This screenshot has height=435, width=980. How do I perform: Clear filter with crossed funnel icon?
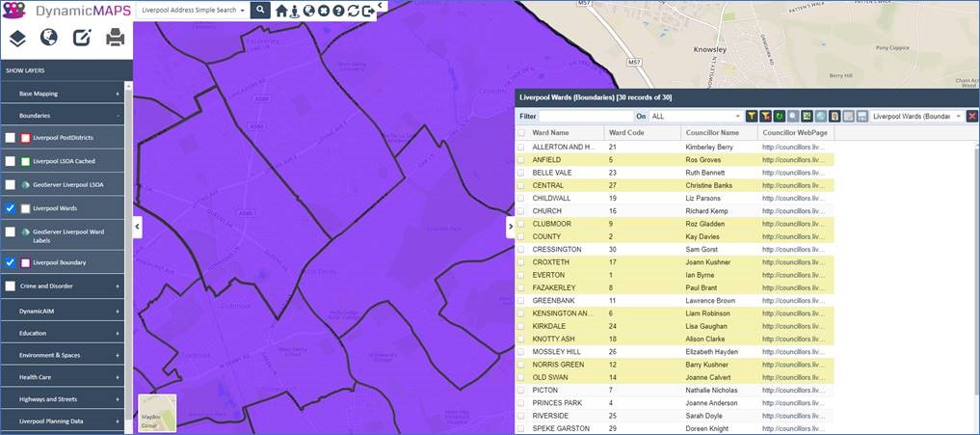pos(766,117)
